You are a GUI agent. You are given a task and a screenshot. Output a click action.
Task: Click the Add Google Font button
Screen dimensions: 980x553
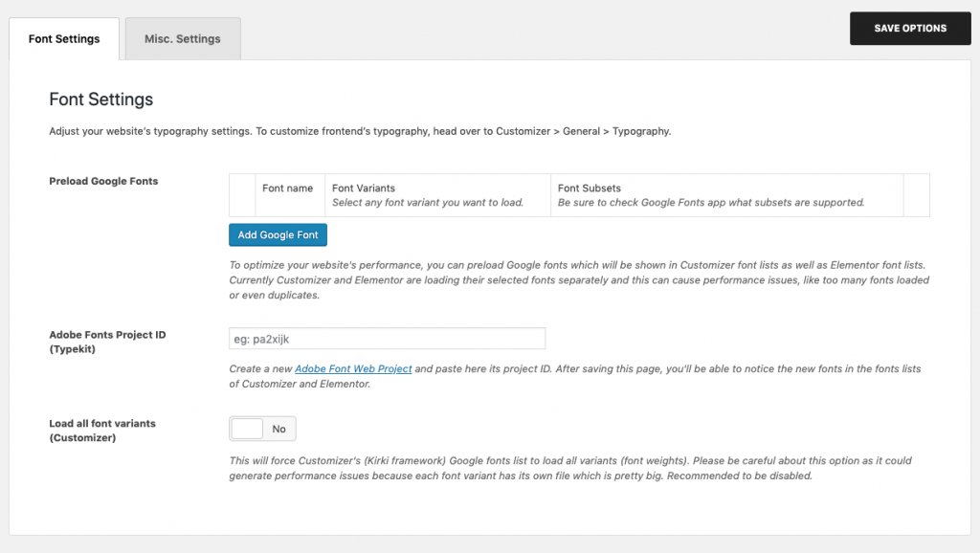click(x=278, y=234)
